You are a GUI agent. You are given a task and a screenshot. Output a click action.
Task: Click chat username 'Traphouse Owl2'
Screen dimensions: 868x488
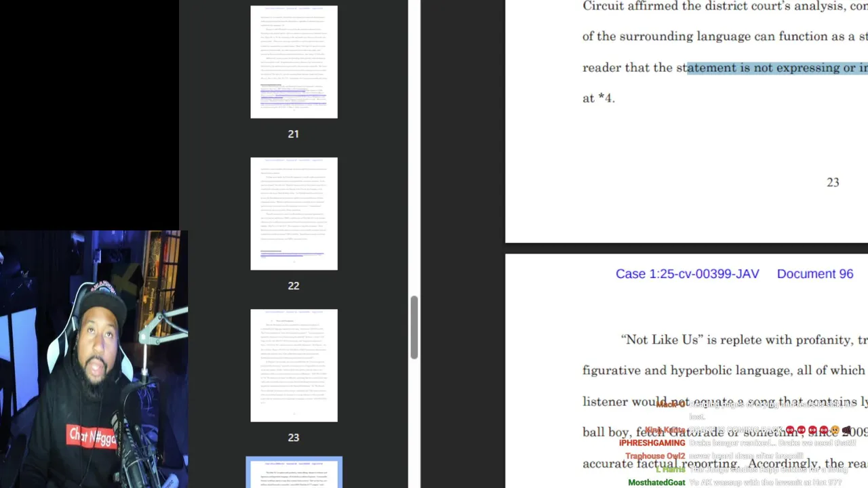655,456
